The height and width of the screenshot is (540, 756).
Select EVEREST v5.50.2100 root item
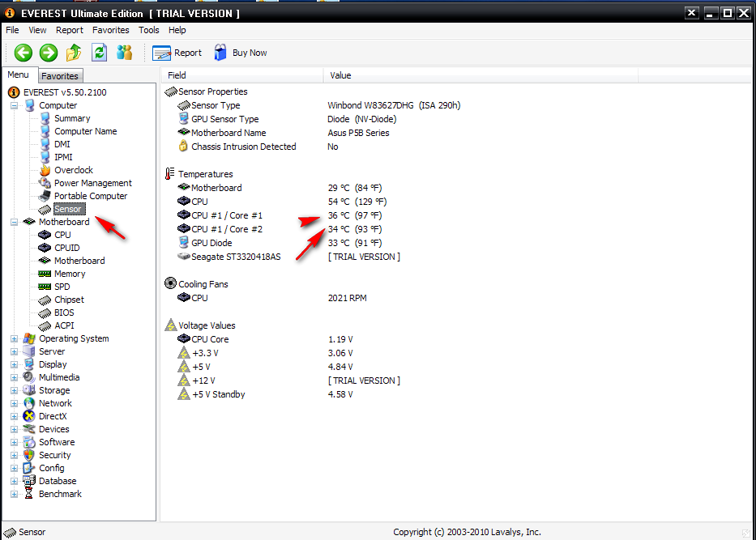(65, 92)
